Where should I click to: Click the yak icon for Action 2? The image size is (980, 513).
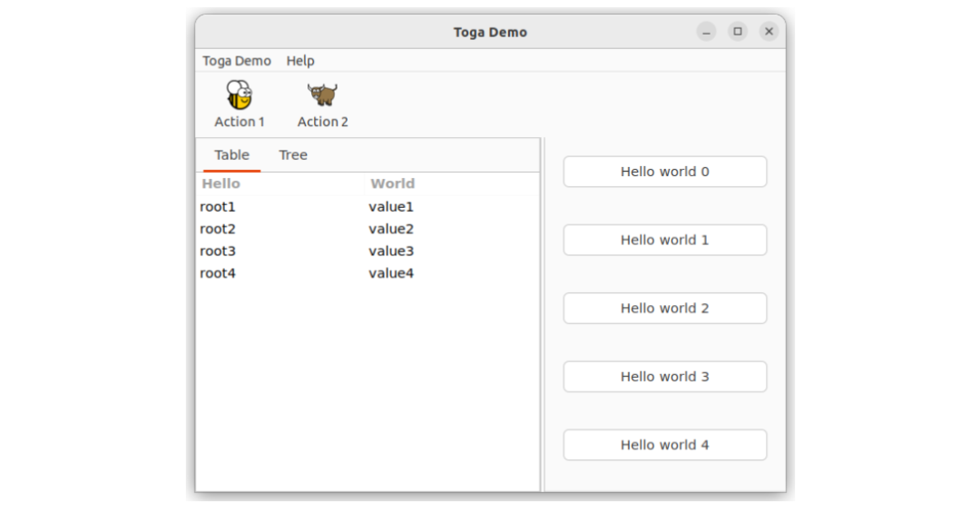tap(322, 95)
